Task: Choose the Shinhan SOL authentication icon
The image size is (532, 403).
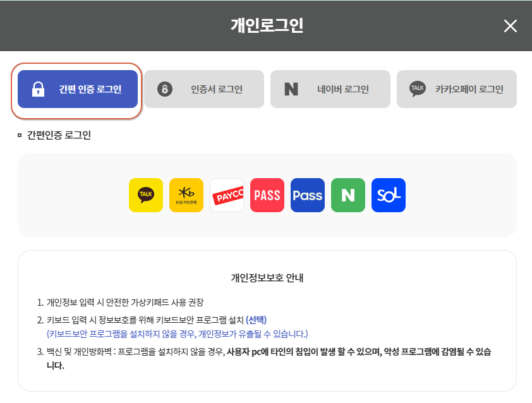Action: click(x=388, y=195)
